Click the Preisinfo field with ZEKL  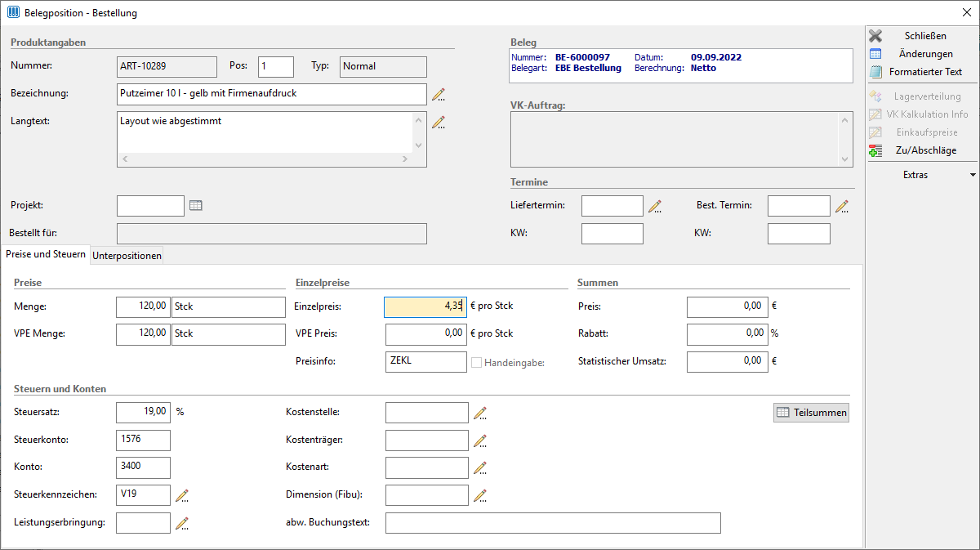click(x=425, y=361)
